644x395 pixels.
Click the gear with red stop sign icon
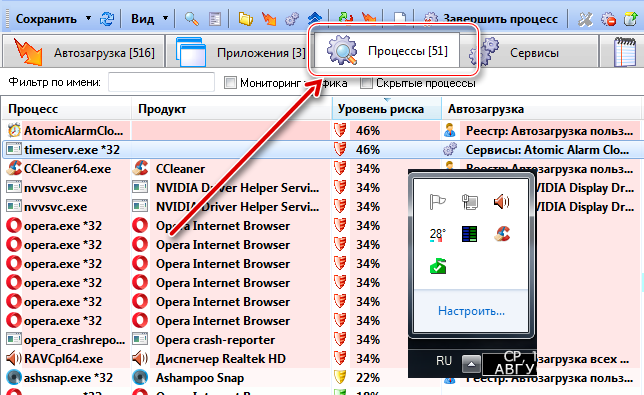point(608,19)
